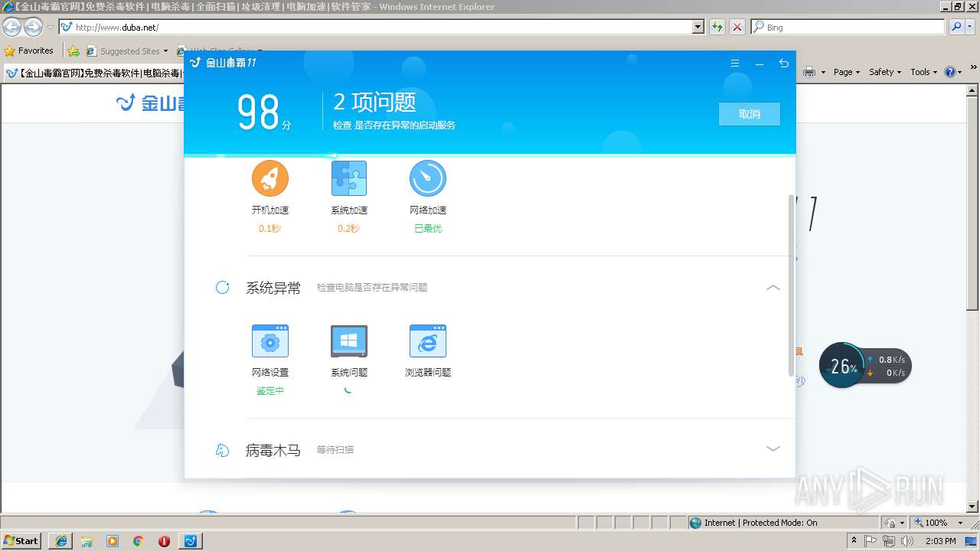Click the IE back navigation button
This screenshot has height=551, width=980.
[12, 28]
